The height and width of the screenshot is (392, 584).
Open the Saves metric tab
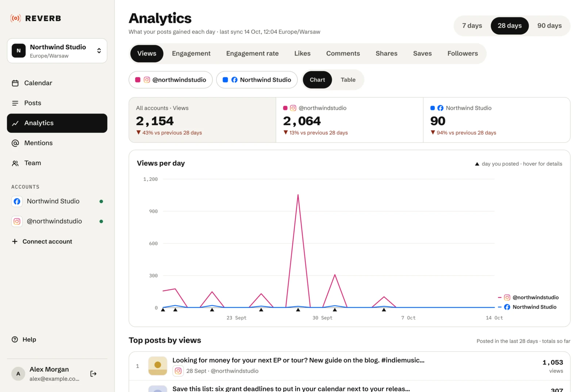[x=422, y=54]
